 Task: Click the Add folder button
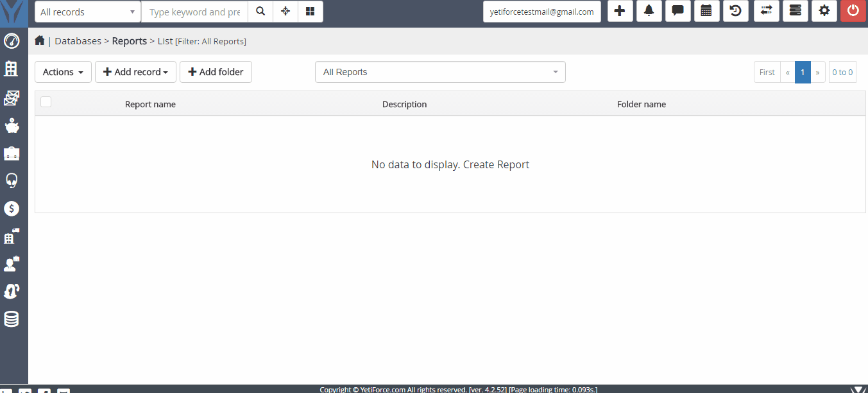(216, 72)
